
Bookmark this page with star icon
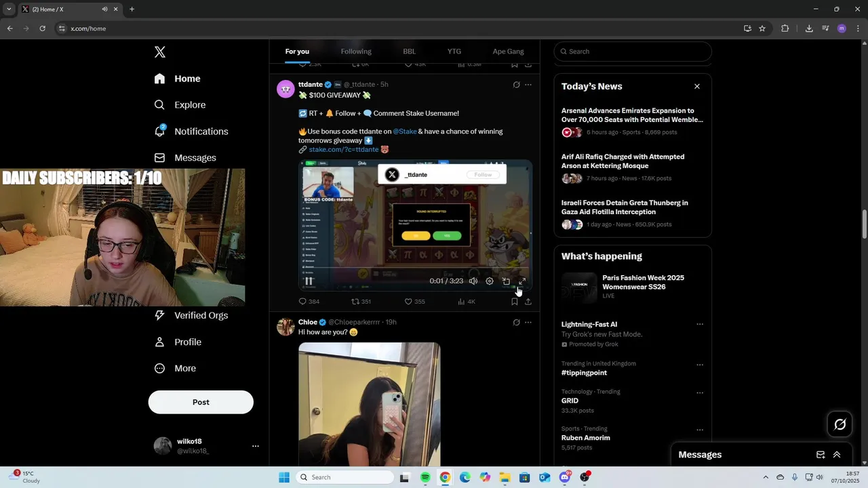pyautogui.click(x=762, y=28)
